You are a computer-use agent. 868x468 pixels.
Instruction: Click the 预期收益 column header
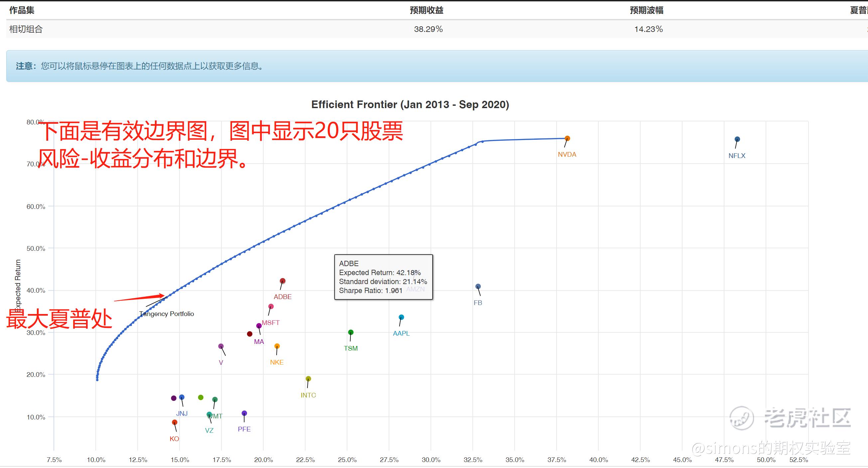pos(427,10)
